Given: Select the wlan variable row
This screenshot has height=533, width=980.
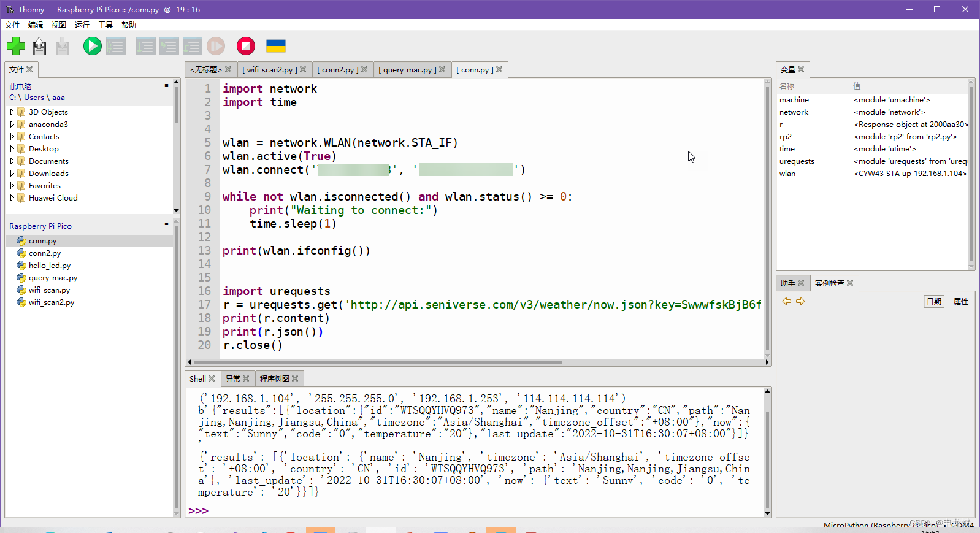Looking at the screenshot, I should pos(873,174).
